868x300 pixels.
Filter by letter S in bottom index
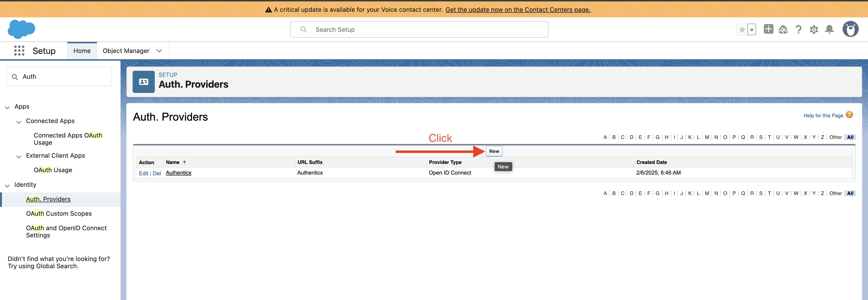click(x=760, y=193)
